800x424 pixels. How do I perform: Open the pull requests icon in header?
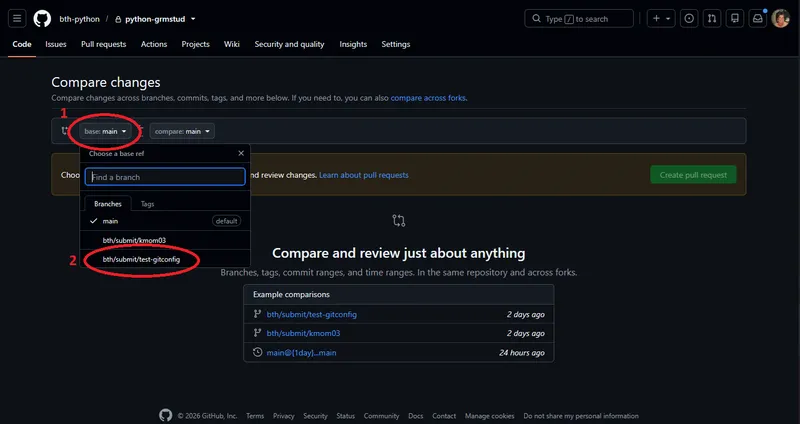712,19
